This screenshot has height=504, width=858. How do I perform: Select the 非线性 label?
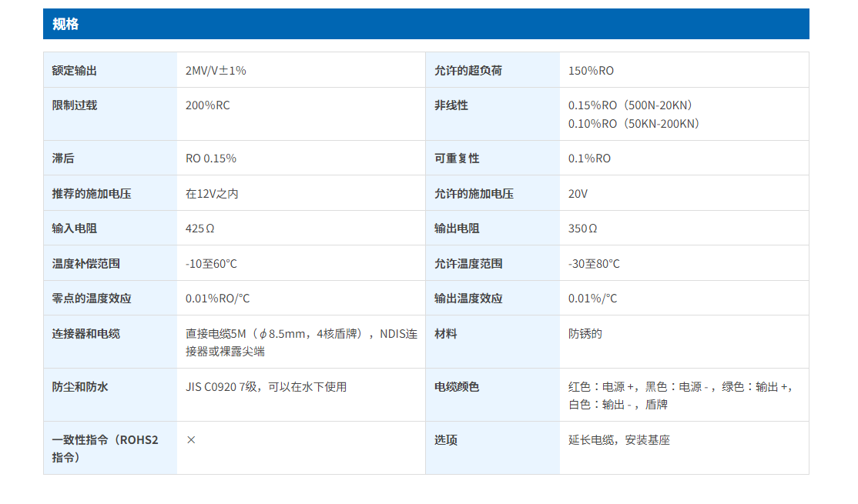click(x=451, y=105)
